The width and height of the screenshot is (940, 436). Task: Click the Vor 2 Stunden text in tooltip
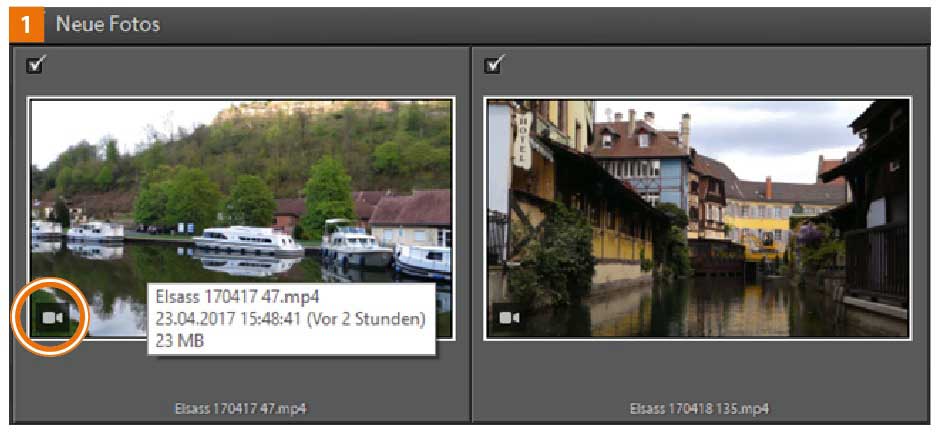(x=366, y=319)
